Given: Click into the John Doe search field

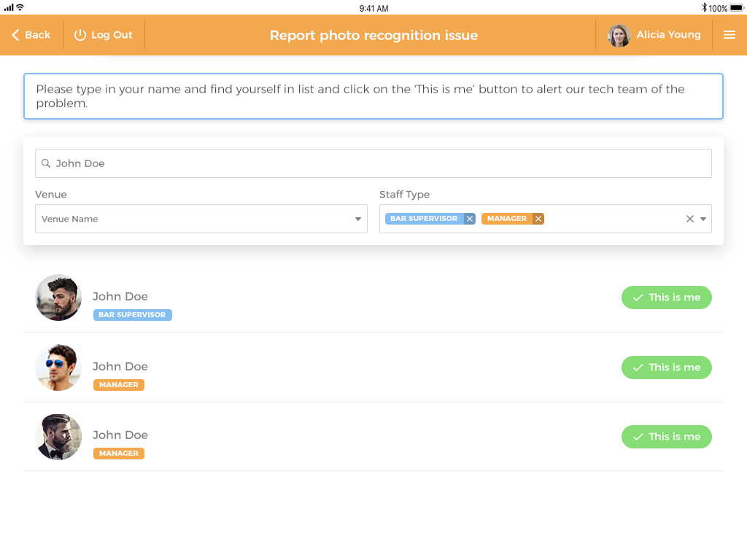Looking at the screenshot, I should (373, 163).
